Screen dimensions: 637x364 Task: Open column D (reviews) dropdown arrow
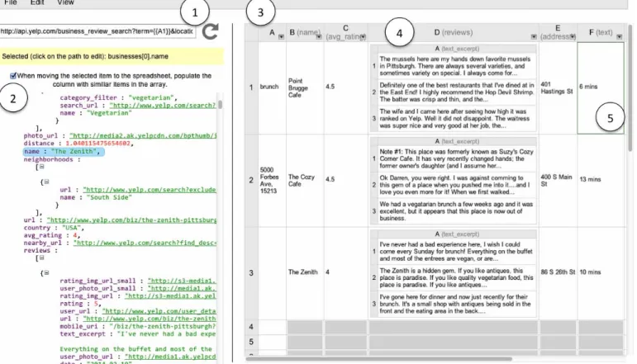point(534,37)
